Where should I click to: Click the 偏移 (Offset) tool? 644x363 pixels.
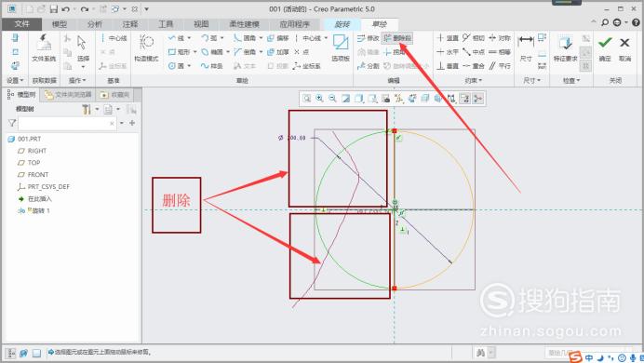click(x=278, y=38)
